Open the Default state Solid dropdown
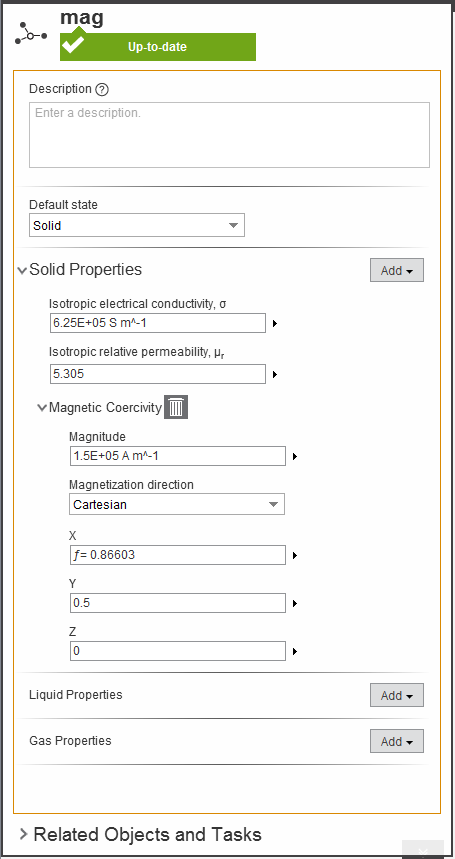Screen dimensions: 455x859 [x=137, y=225]
